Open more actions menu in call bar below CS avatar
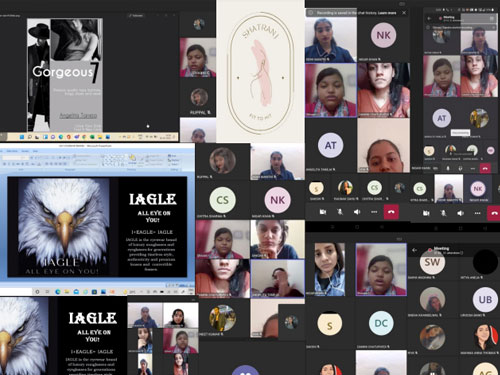 [x=374, y=212]
